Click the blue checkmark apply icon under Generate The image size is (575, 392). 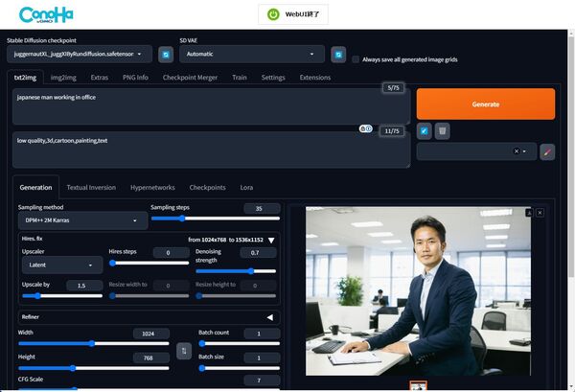tap(424, 131)
